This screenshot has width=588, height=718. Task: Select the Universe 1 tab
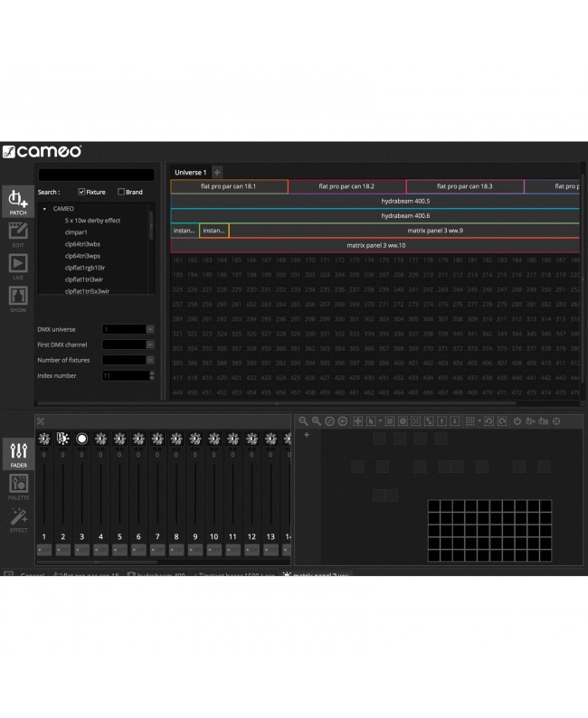point(191,173)
